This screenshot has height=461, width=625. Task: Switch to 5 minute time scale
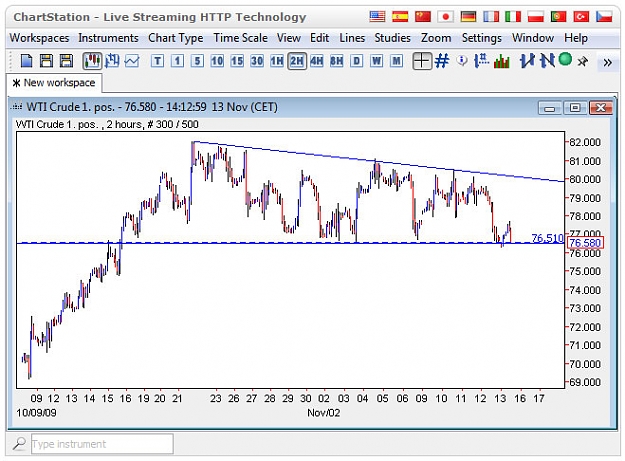click(197, 61)
